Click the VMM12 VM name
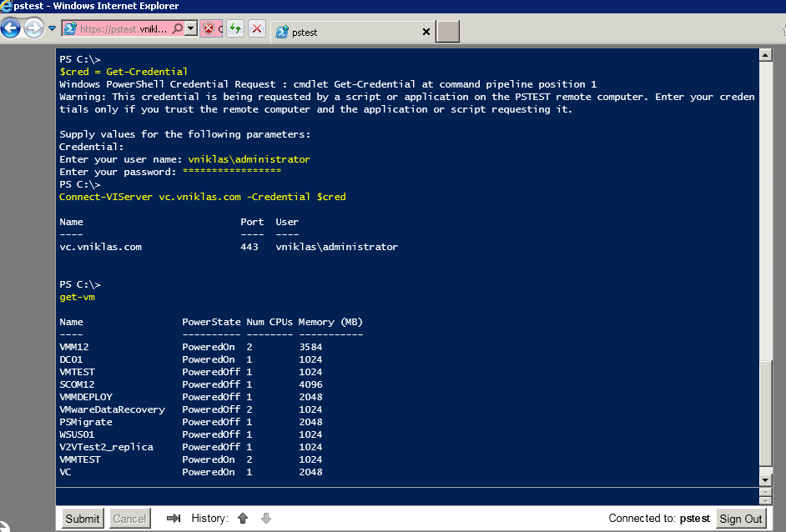 73,347
